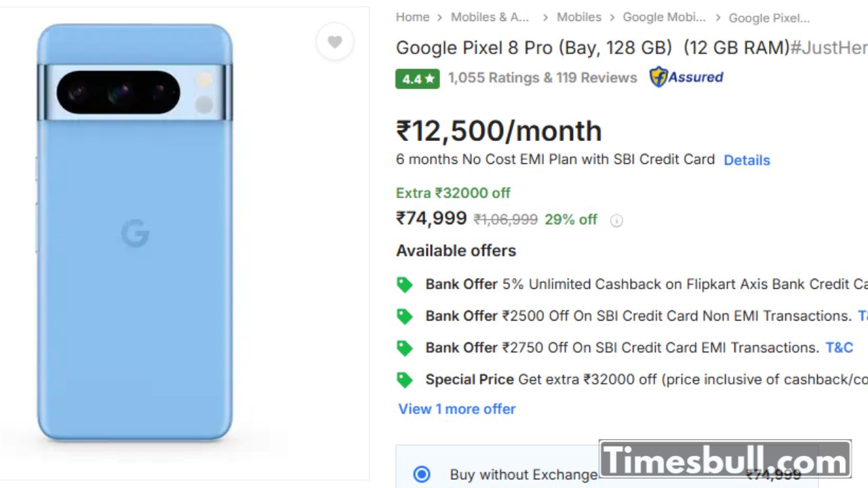868x488 pixels.
Task: Click the Special Price tag icon
Action: [405, 380]
